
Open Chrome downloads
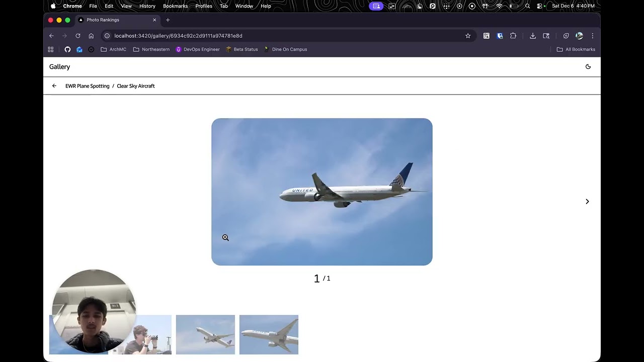pos(533,36)
